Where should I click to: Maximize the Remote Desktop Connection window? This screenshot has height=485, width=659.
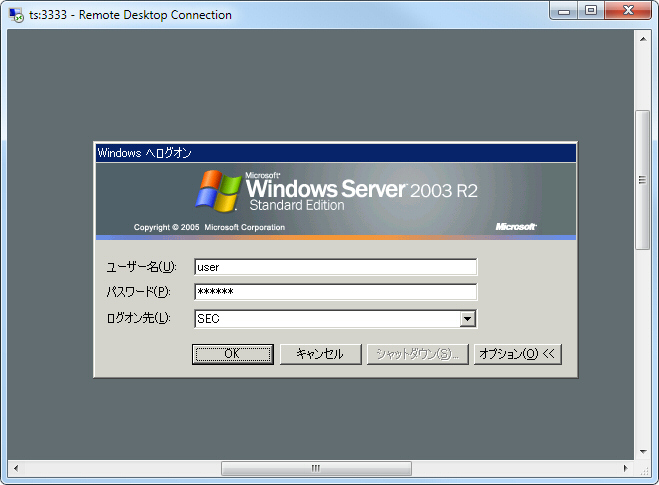coord(591,11)
